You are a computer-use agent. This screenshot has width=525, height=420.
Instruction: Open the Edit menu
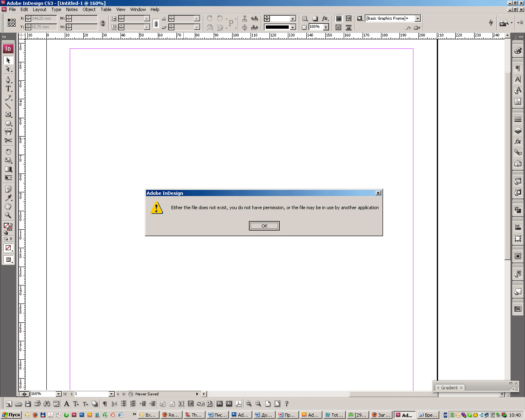point(25,9)
